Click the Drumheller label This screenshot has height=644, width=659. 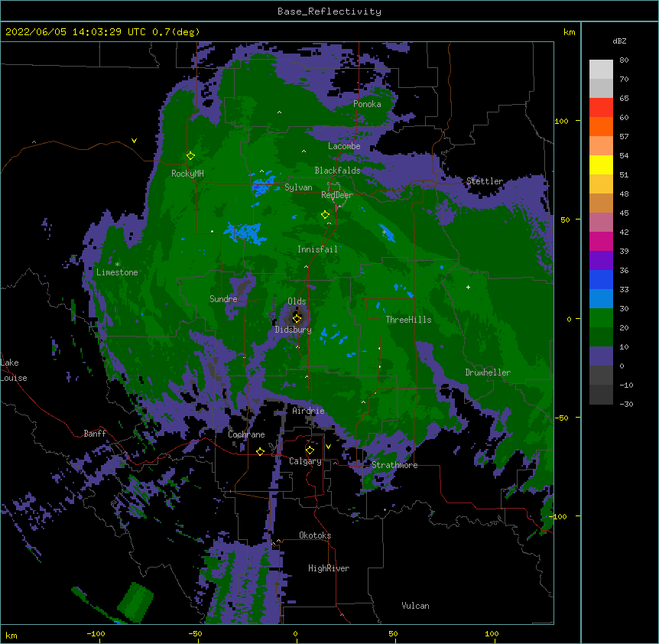click(x=488, y=372)
